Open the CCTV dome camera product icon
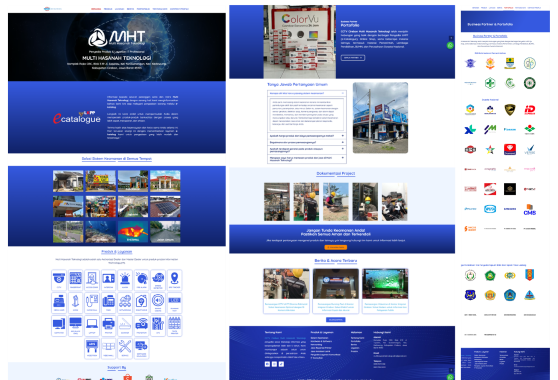The height and width of the screenshot is (380, 558). click(59, 279)
